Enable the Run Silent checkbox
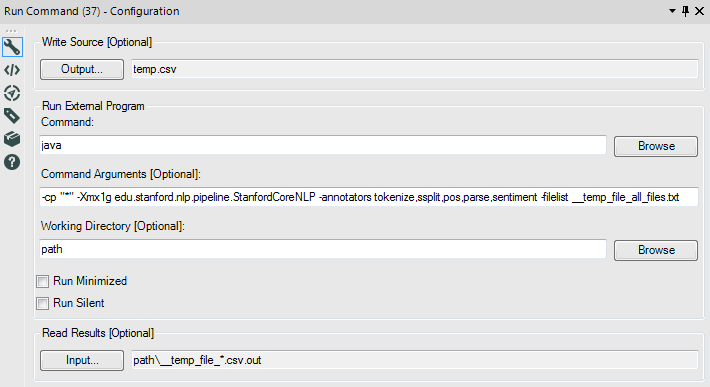This screenshot has width=710, height=387. pyautogui.click(x=43, y=303)
